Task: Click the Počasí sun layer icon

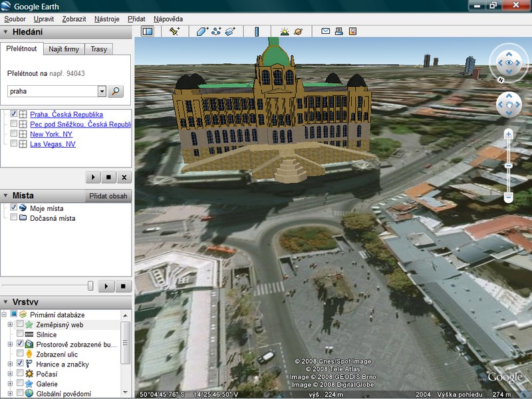Action: pos(29,374)
